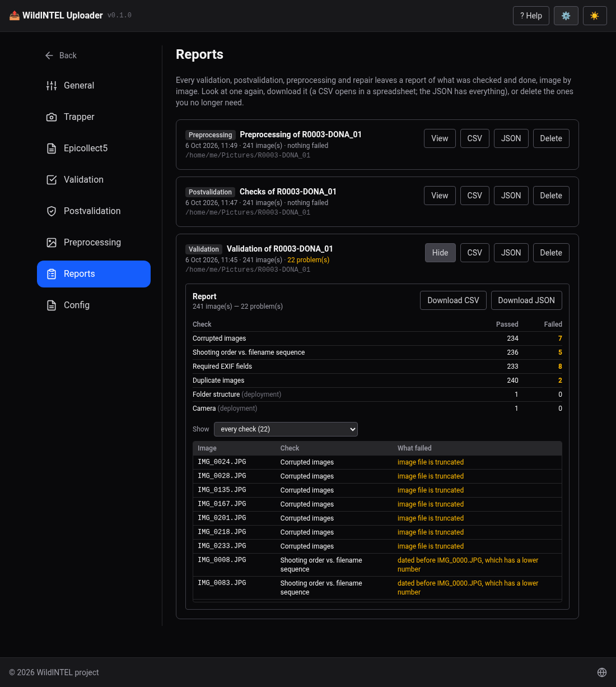
Task: Open the Trapper section
Action: 94,117
